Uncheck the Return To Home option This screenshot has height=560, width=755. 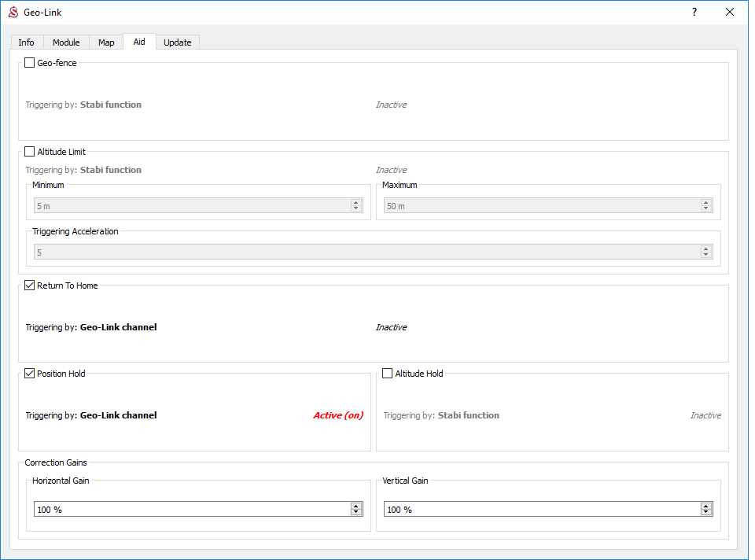30,286
